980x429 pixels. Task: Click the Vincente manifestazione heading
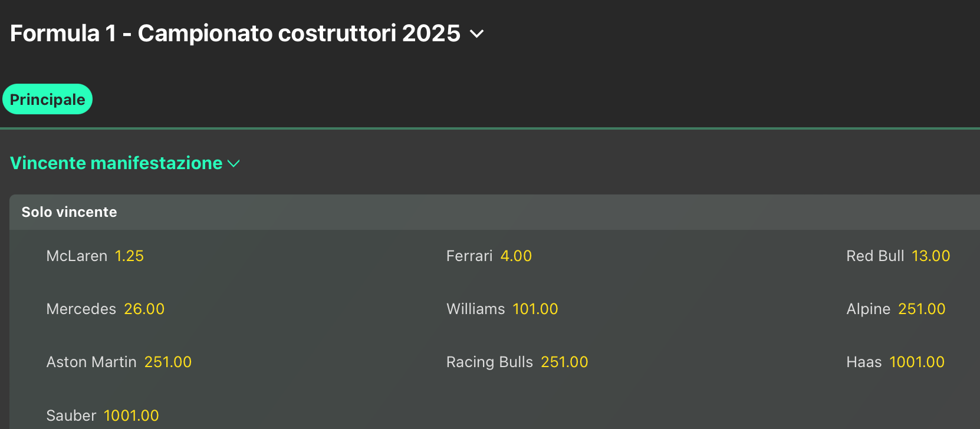click(x=116, y=163)
